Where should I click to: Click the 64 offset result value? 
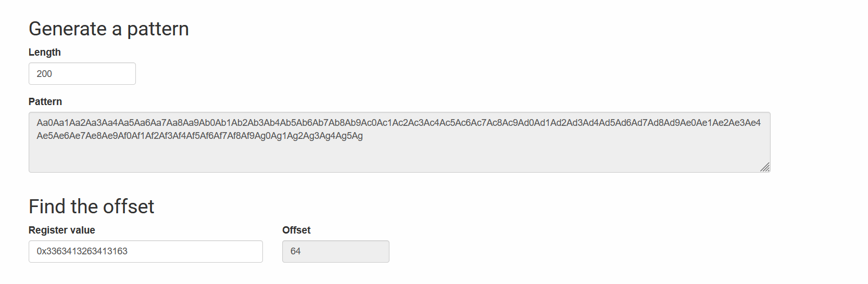(x=295, y=251)
